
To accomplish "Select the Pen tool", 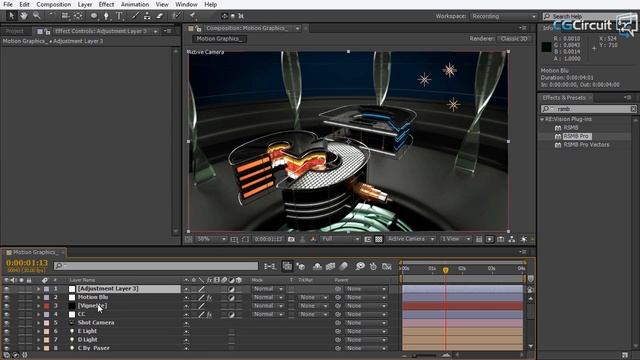I will (x=106, y=16).
